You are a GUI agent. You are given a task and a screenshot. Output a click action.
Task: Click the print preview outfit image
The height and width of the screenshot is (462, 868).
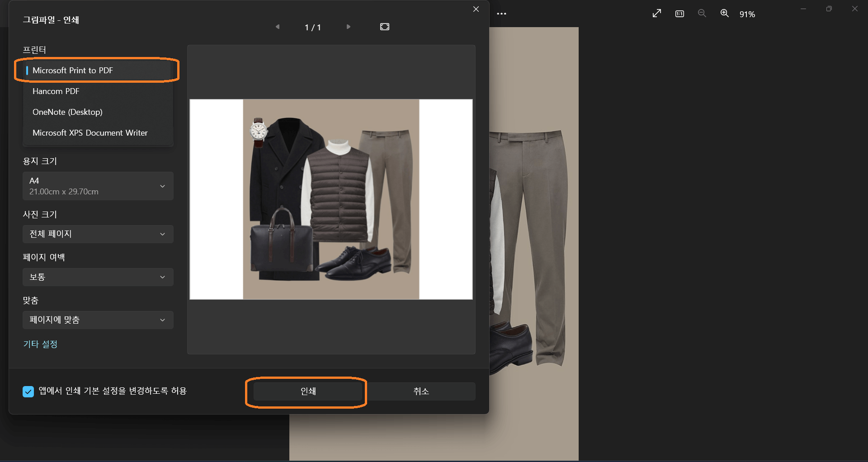[x=331, y=199]
